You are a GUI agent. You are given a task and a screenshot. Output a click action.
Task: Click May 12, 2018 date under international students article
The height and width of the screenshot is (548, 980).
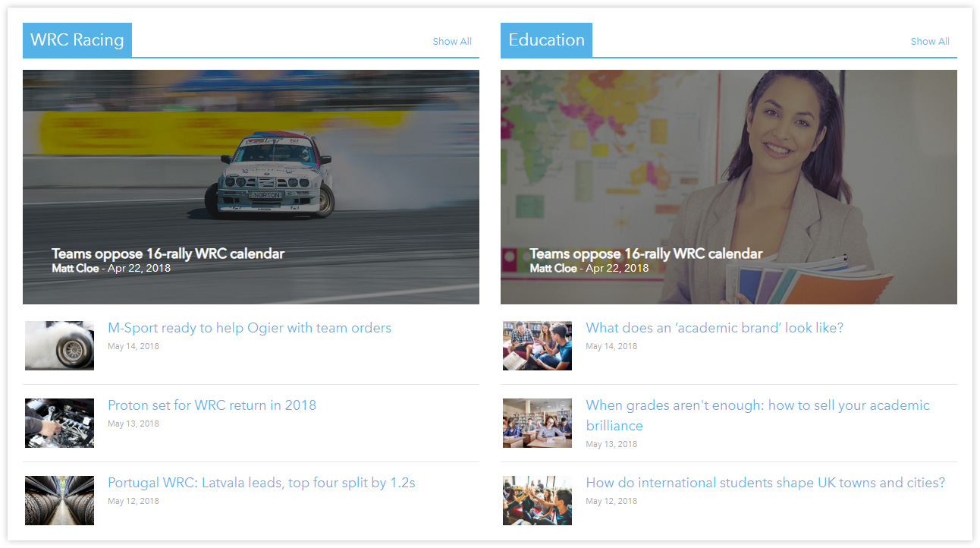coord(611,501)
